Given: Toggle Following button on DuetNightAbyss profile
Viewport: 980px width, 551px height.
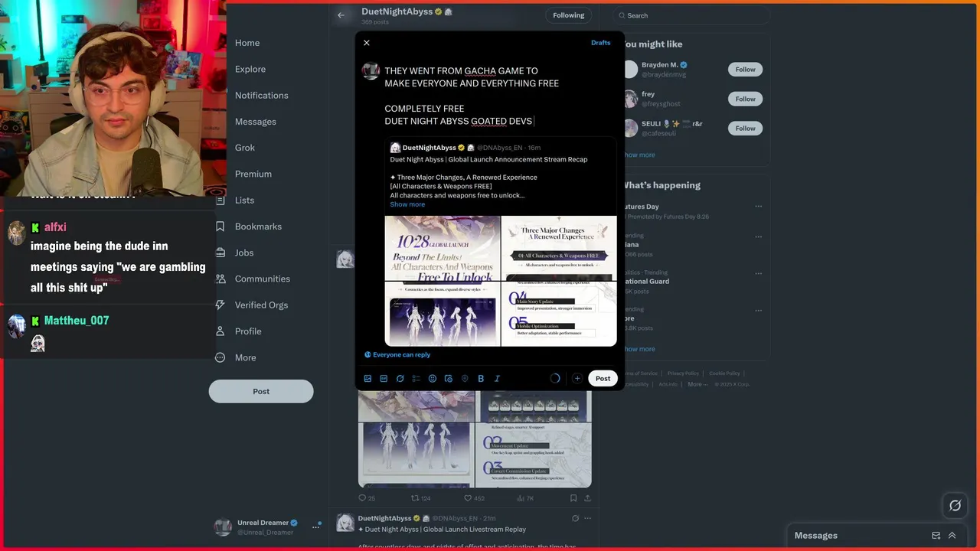Looking at the screenshot, I should click(568, 15).
